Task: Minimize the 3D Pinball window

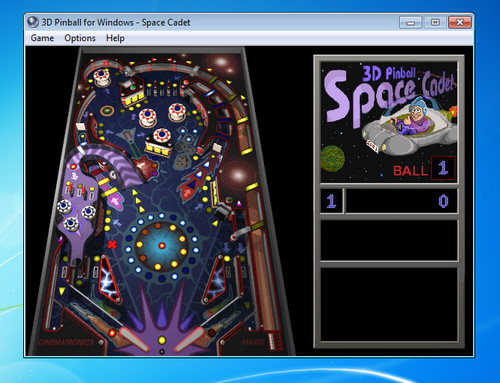Action: 410,23
